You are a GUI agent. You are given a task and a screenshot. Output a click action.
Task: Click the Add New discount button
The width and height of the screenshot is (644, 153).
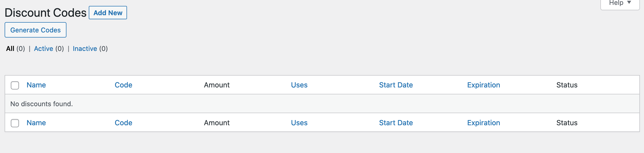pos(108,13)
